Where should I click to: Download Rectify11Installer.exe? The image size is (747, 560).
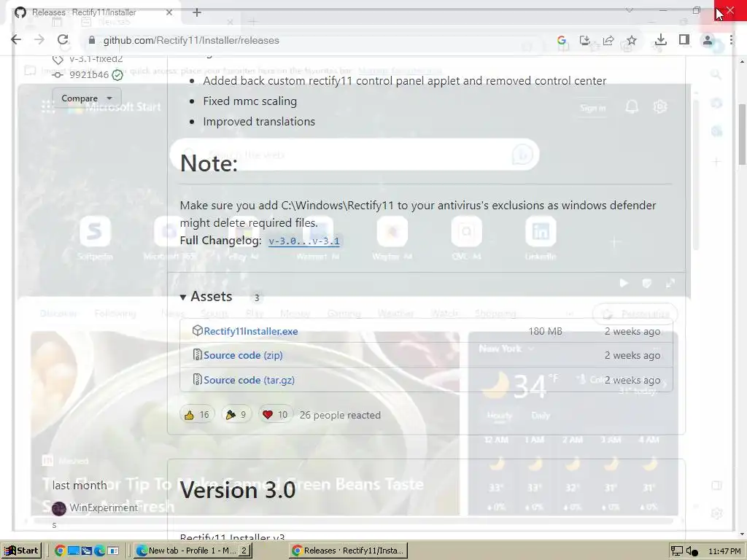click(251, 332)
